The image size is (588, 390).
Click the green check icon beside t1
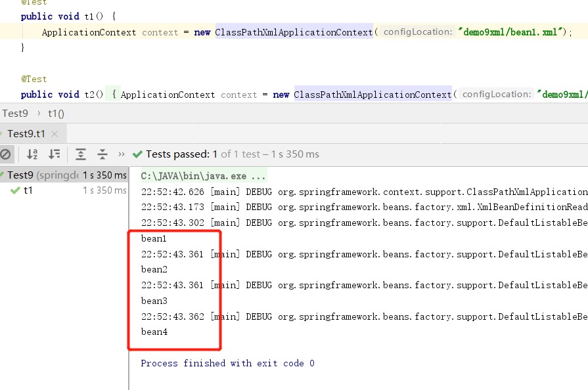click(x=15, y=190)
